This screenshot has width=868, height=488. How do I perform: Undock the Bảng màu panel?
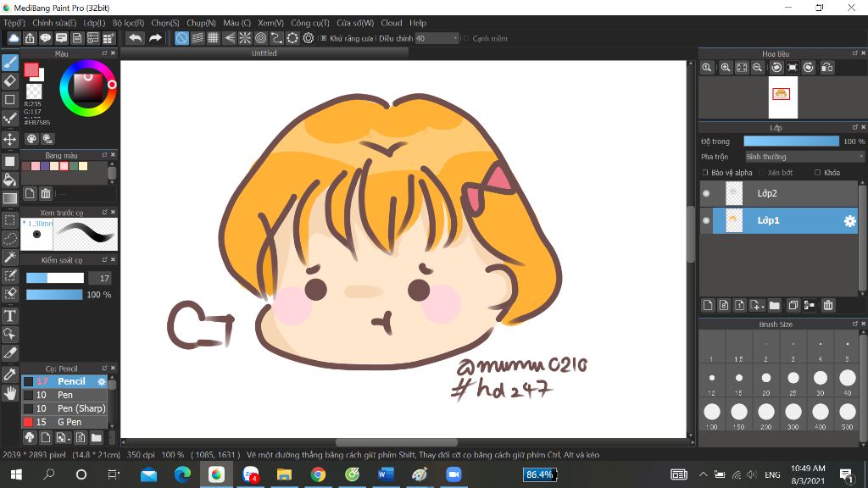pyautogui.click(x=104, y=155)
